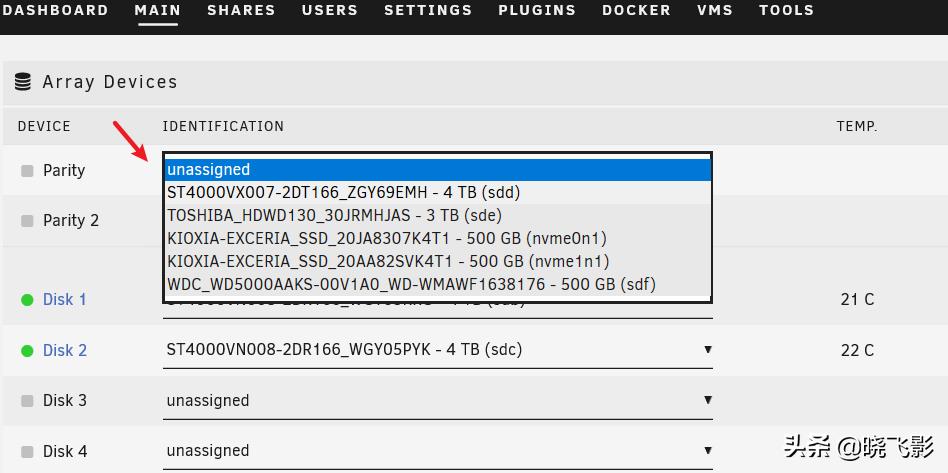948x473 pixels.
Task: Open the Shares tab
Action: [241, 10]
